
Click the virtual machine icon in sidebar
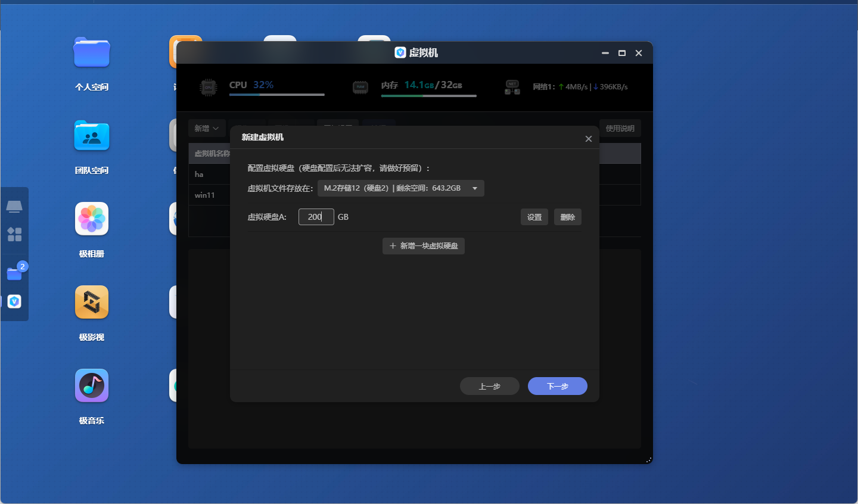(x=14, y=301)
